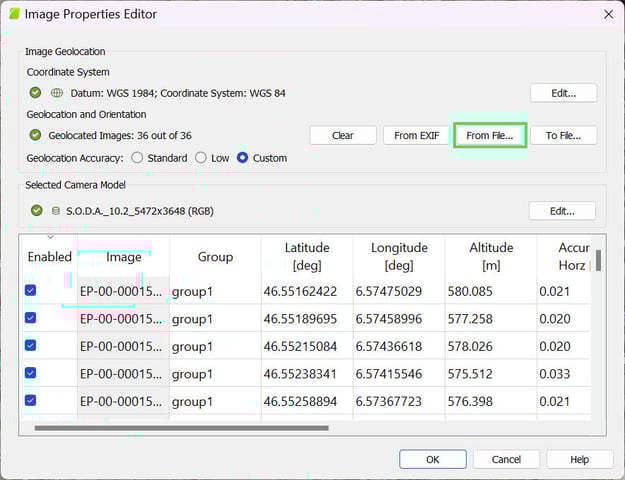Click the database icon next to S.O.D.A. camera
Screen dimensions: 625x480
[56, 210]
